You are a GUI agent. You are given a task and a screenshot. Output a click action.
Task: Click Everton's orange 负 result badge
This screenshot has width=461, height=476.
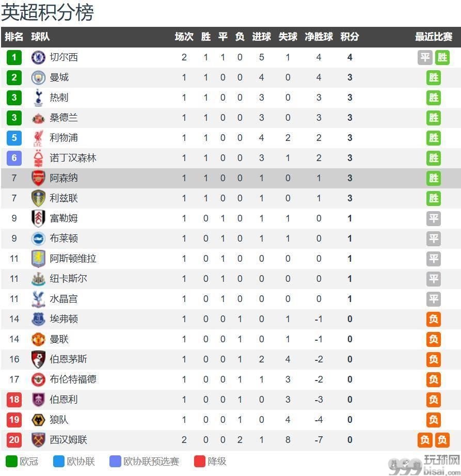434,319
